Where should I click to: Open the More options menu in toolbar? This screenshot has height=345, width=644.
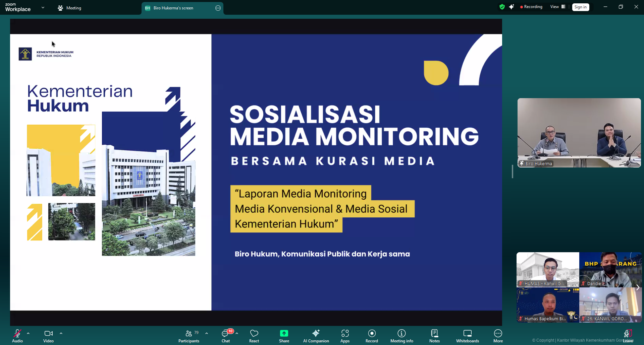(x=498, y=336)
